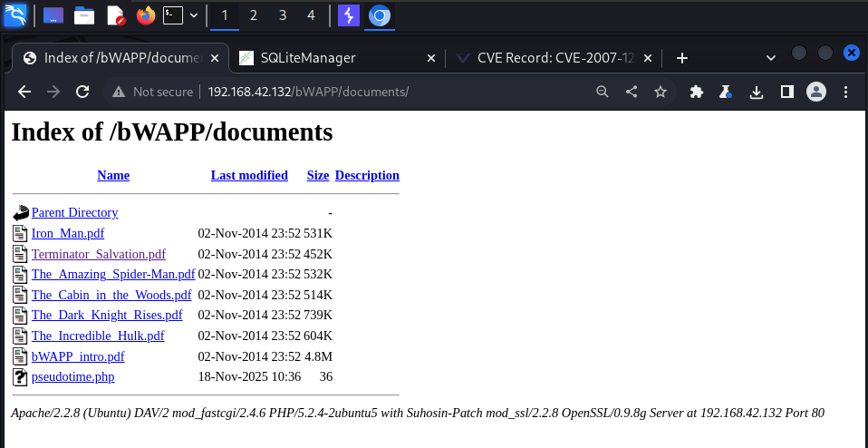This screenshot has width=868, height=448.
Task: Open the Iron_Man.pdf link
Action: pos(68,232)
